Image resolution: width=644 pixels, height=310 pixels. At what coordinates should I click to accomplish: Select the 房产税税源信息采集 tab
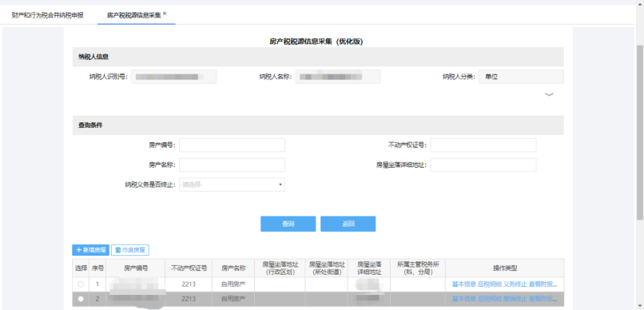(x=134, y=16)
